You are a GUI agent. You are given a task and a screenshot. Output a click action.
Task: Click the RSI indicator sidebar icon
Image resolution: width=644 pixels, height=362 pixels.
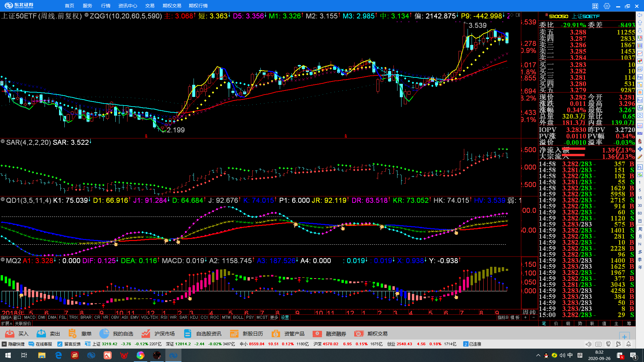640,133
